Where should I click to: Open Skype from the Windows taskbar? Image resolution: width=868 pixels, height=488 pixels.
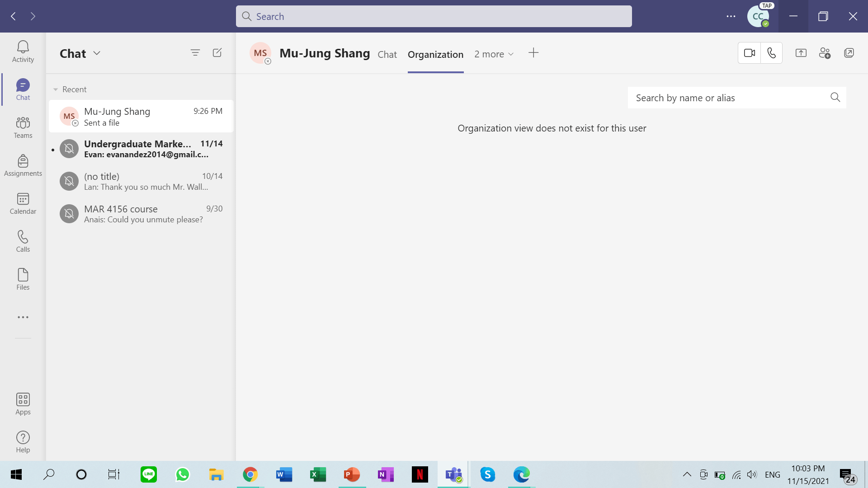pos(487,474)
